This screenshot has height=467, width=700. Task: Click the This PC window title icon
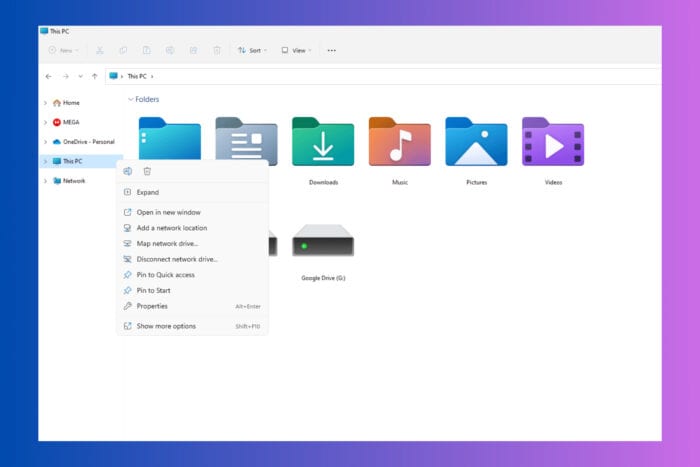point(44,31)
